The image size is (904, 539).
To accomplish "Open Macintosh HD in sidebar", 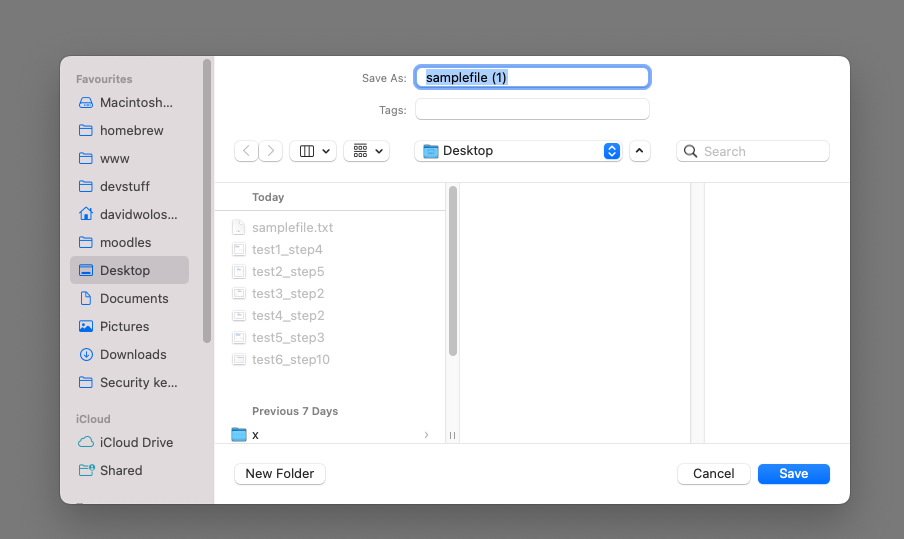I will (x=129, y=103).
